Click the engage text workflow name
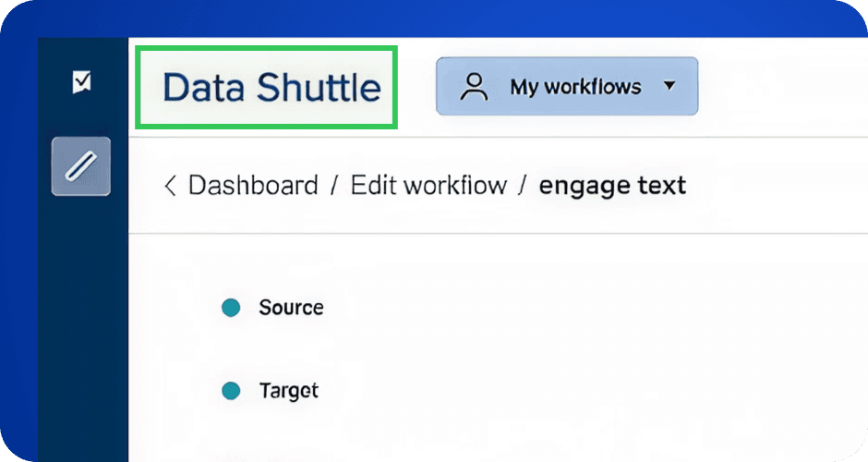 pyautogui.click(x=612, y=186)
